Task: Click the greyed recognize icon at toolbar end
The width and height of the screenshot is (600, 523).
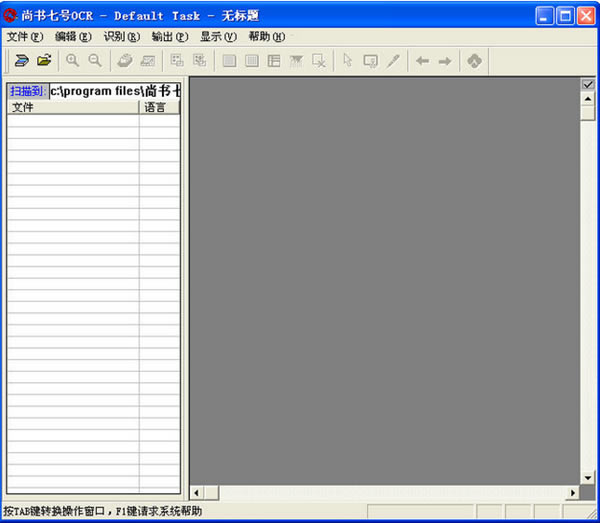Action: coord(474,60)
